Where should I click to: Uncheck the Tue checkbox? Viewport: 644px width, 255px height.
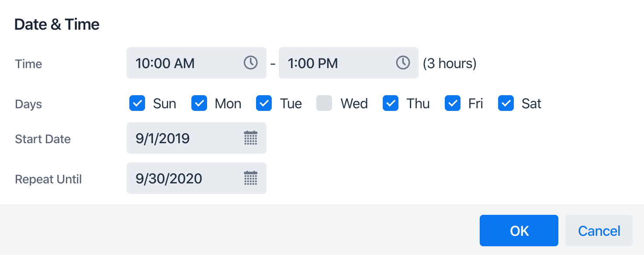coord(264,103)
